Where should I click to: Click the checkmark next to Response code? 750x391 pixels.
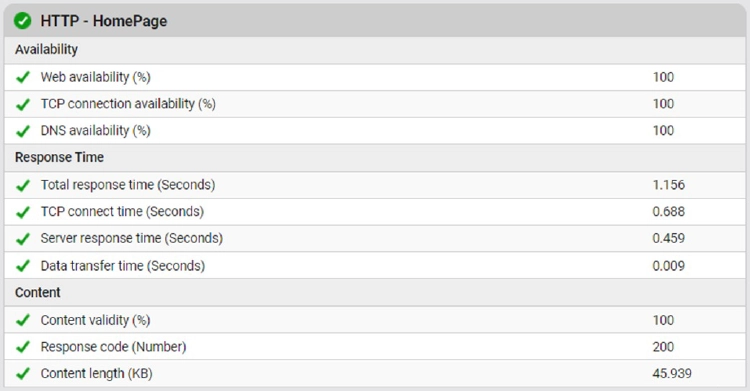click(22, 347)
